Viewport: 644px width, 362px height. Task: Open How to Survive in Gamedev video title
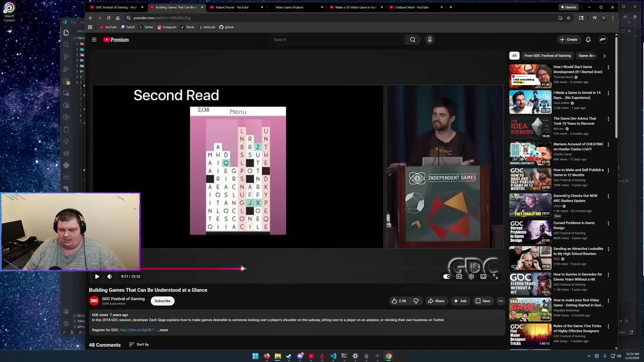point(578,277)
